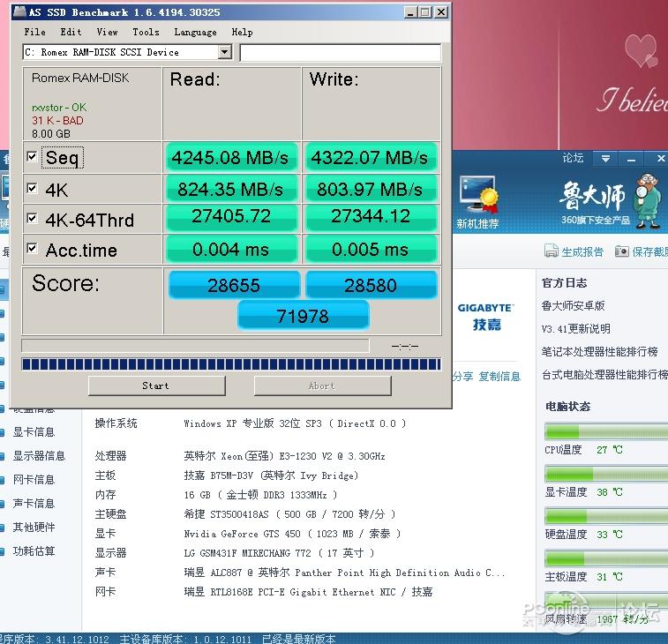Click the grey test progress bar above the blue bar

coord(195,346)
